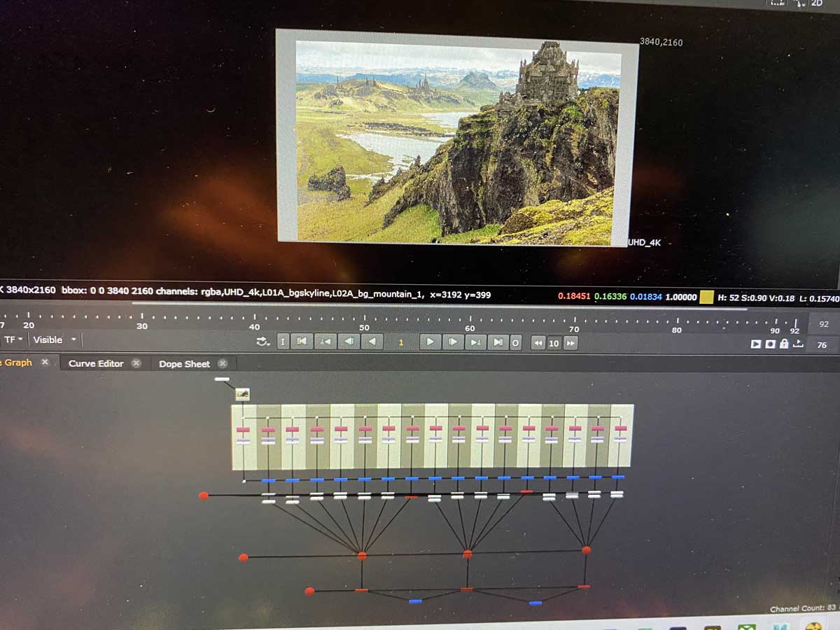Click frame 50 on the timeline
Image resolution: width=840 pixels, height=630 pixels.
[x=364, y=328]
